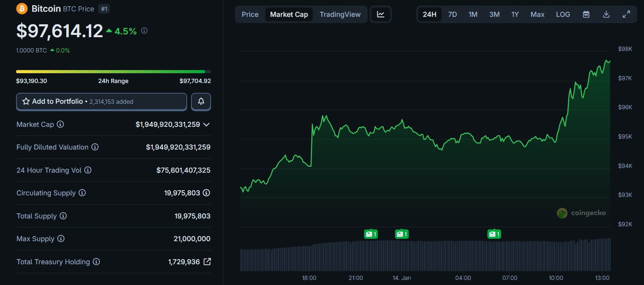Open Total Treasury Holding external link icon
644x285 pixels.
[207, 262]
